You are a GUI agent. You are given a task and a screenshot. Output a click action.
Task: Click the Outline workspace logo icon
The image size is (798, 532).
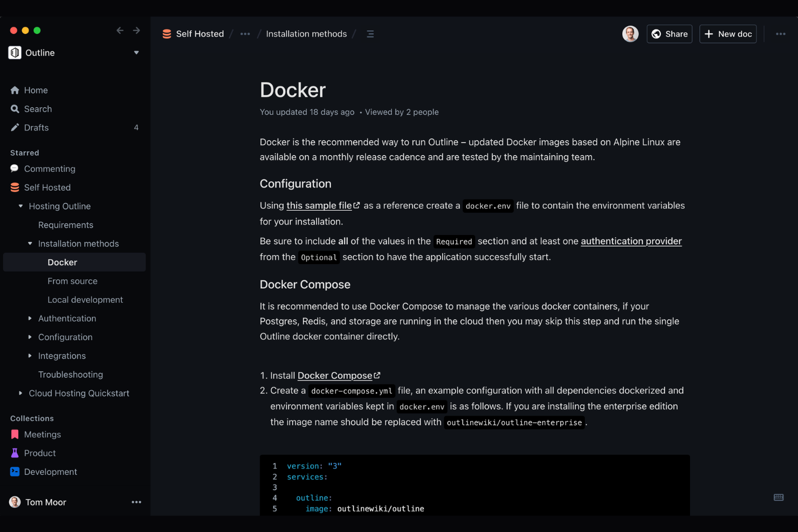click(15, 52)
